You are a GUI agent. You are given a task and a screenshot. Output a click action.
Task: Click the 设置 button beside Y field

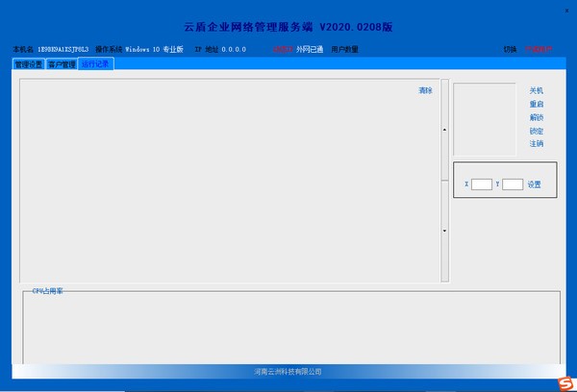[534, 184]
